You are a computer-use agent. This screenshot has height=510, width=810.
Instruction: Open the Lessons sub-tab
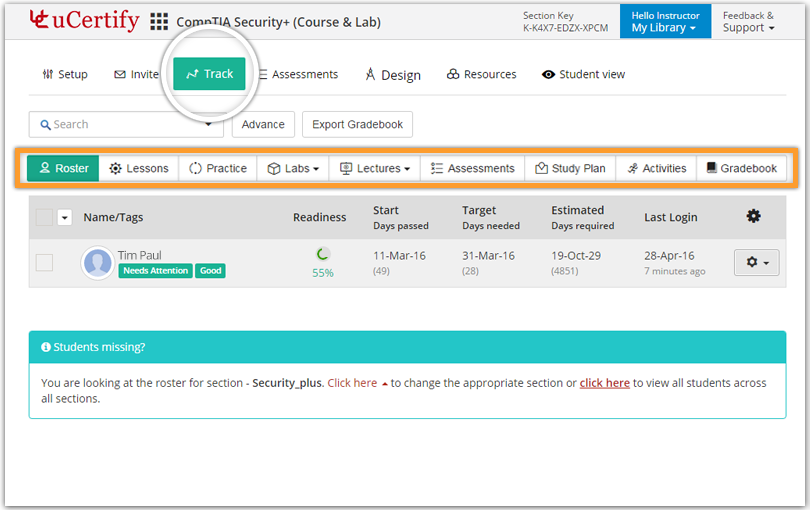(138, 168)
